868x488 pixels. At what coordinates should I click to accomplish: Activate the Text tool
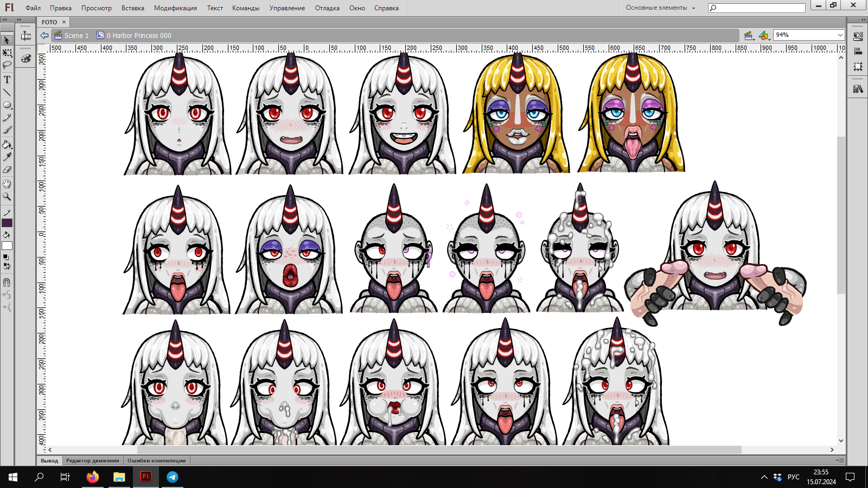(x=7, y=80)
